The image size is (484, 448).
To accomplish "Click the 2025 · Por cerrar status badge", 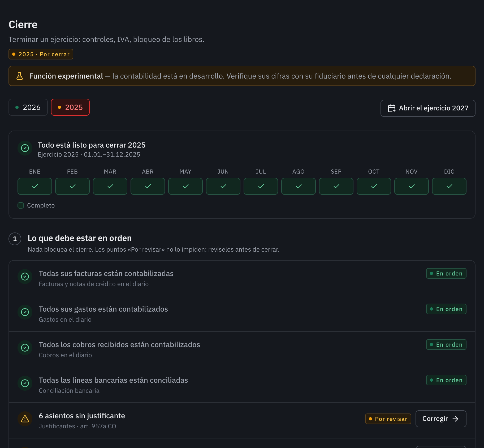I will click(x=41, y=54).
